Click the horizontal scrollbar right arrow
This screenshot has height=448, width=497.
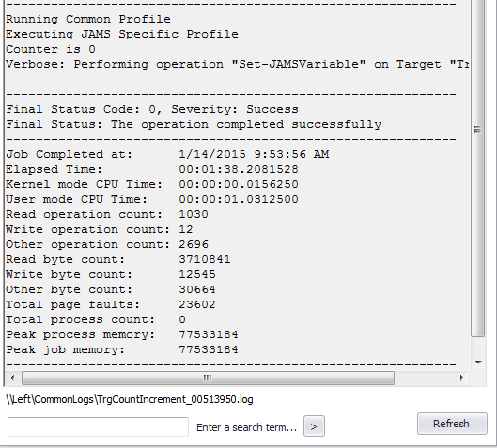pyautogui.click(x=462, y=378)
